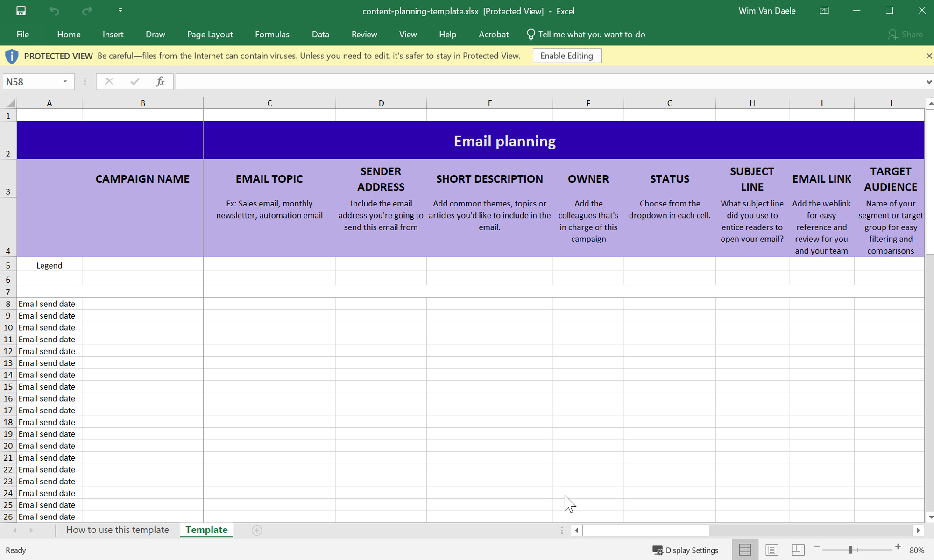Open the Review tab
Image resolution: width=934 pixels, height=560 pixels.
(364, 35)
